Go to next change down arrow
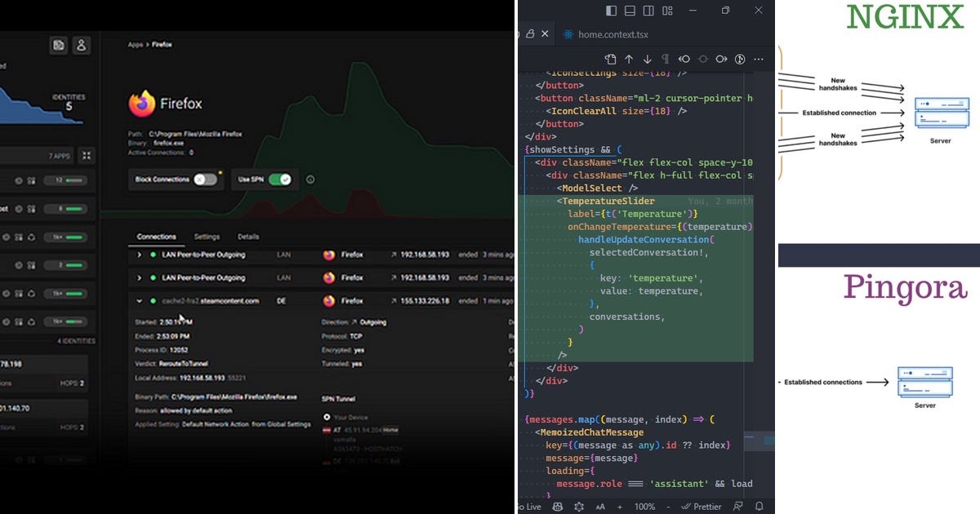980x514 pixels. [x=647, y=59]
